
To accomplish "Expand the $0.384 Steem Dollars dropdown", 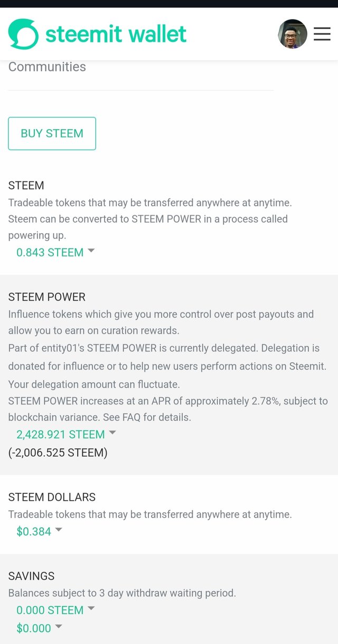I will [x=34, y=532].
